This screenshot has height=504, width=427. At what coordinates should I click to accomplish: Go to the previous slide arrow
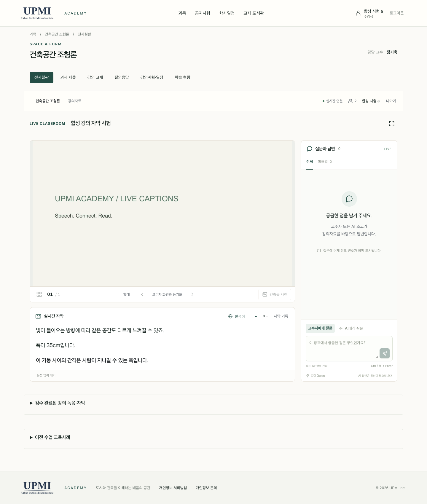(x=142, y=294)
